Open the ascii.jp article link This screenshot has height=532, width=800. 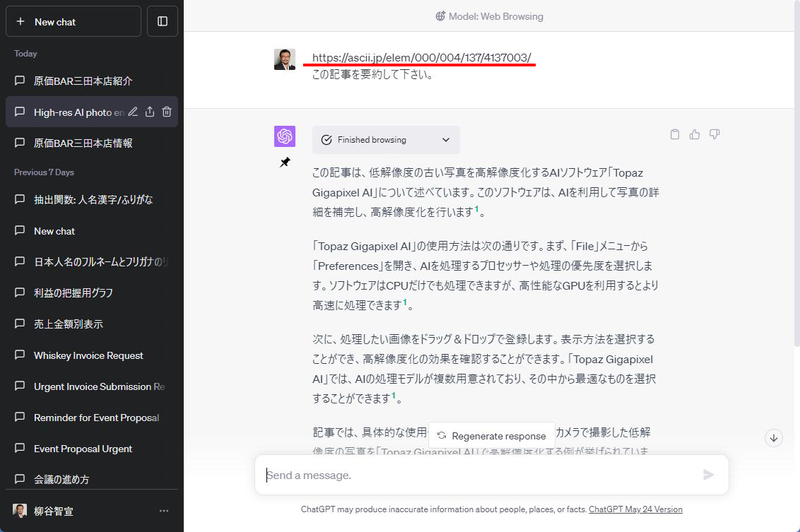coord(421,58)
